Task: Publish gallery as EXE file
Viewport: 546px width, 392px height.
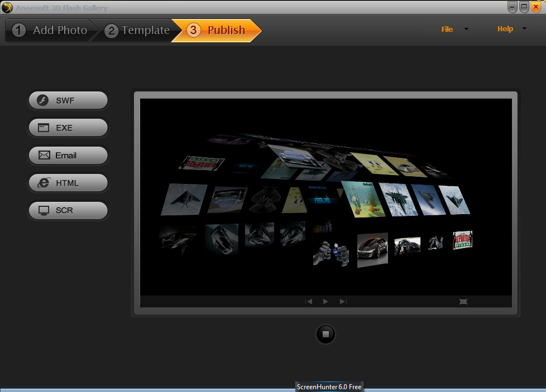Action: coord(68,128)
